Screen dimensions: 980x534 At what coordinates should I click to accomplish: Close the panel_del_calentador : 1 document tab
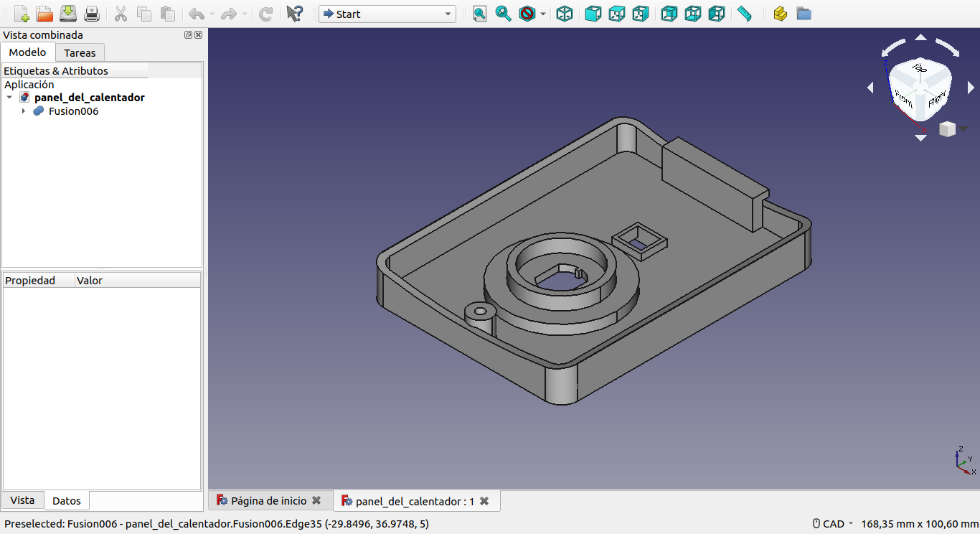[484, 501]
